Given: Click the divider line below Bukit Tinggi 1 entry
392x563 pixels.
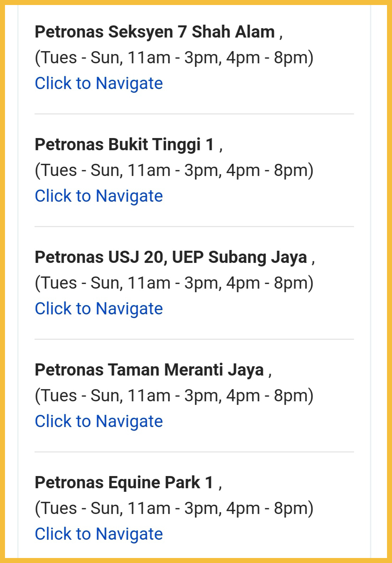Looking at the screenshot, I should click(x=194, y=226).
